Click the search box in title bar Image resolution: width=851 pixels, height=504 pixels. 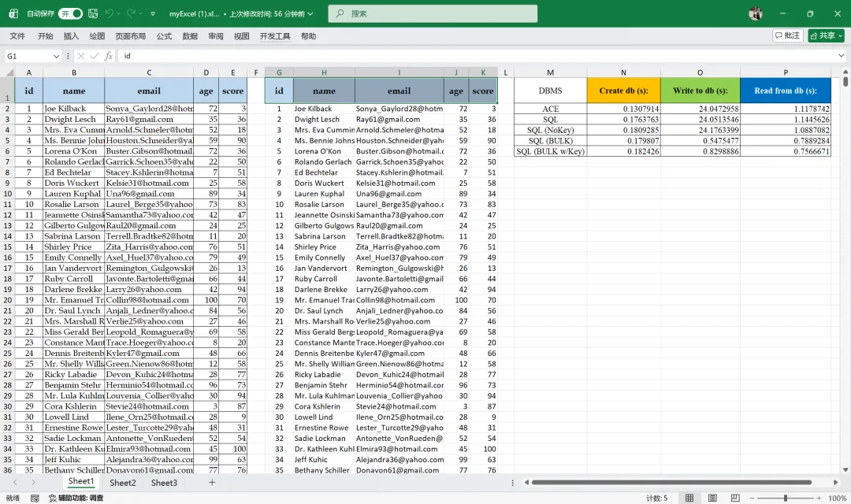click(433, 13)
